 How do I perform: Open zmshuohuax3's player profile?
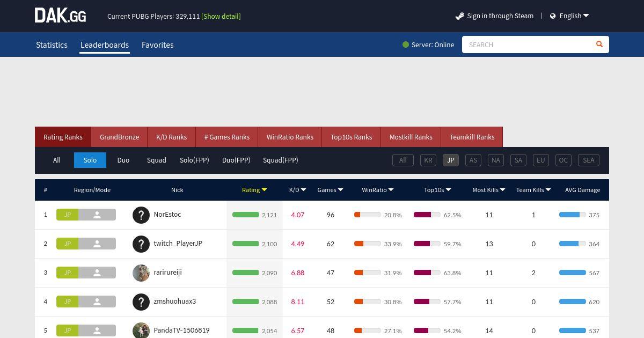(x=175, y=301)
